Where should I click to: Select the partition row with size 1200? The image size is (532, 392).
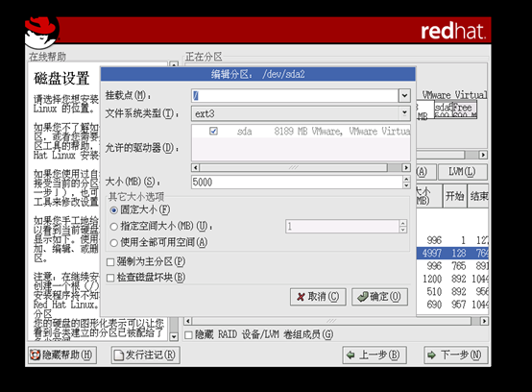tap(452, 279)
